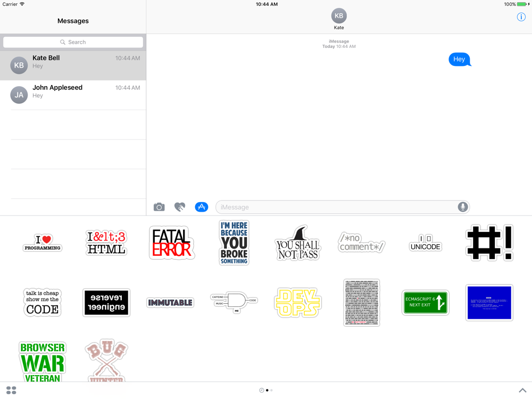Open the John Appleseed conversation
Image resolution: width=532 pixels, height=399 pixels.
(73, 95)
